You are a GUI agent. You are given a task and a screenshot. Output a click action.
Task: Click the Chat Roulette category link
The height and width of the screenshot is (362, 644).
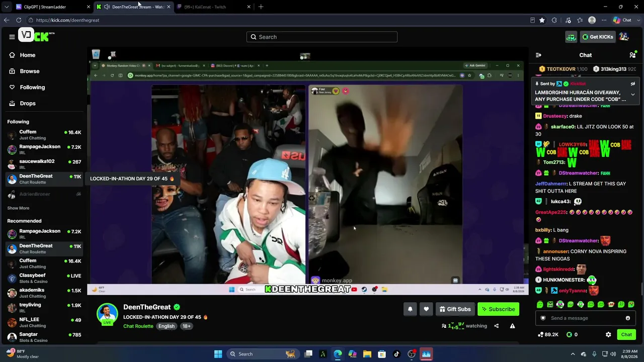138,326
